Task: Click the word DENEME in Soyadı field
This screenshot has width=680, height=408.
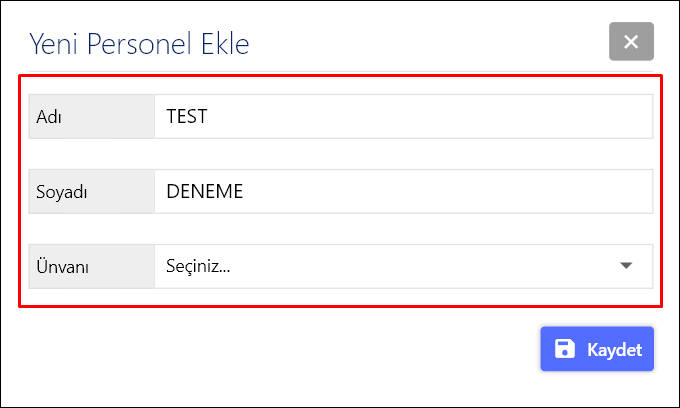Action: (x=204, y=191)
